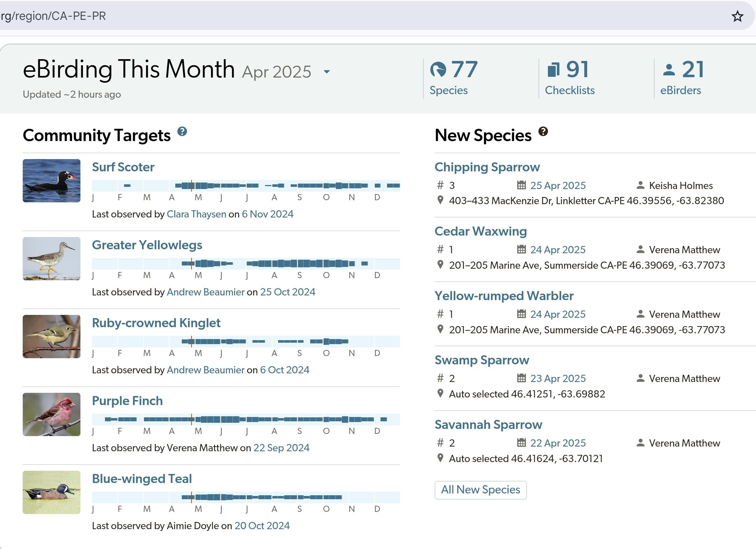The image size is (756, 549).
Task: Click the browser address bar URL
Action: pos(53,16)
